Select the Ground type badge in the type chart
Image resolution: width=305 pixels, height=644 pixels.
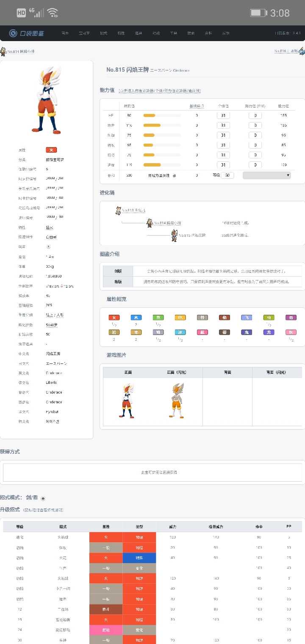[x=136, y=332]
